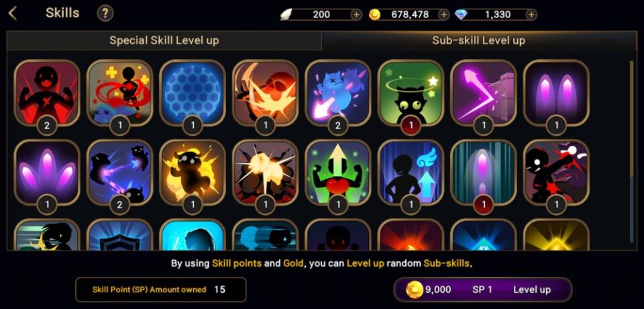Select the purple arrow wall bounce skill
The image size is (644, 309).
coord(484,93)
